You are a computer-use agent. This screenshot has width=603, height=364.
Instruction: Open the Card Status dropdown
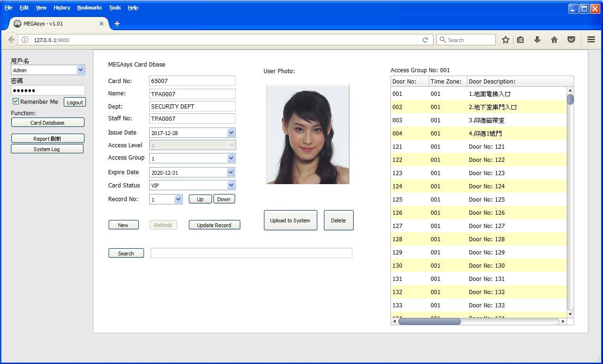point(231,186)
